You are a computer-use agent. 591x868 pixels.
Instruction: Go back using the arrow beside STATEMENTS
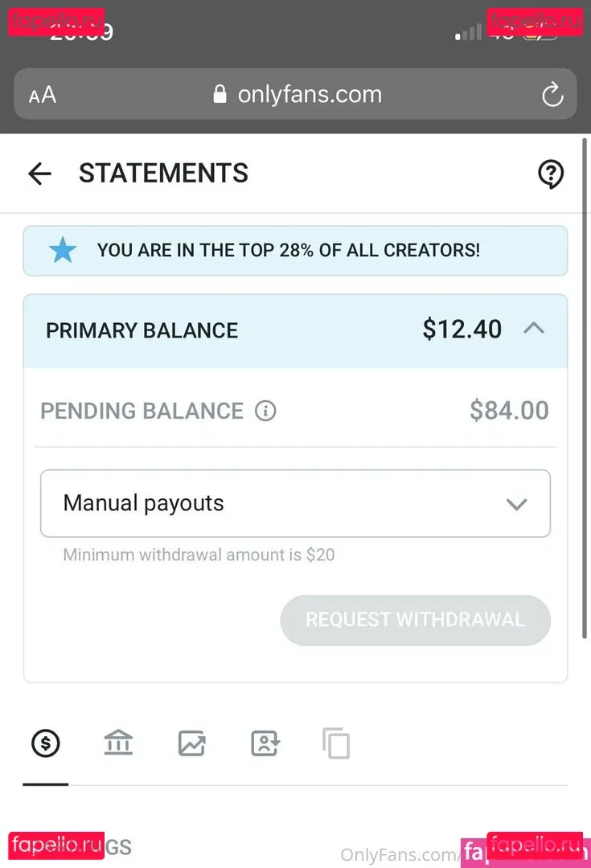(39, 174)
